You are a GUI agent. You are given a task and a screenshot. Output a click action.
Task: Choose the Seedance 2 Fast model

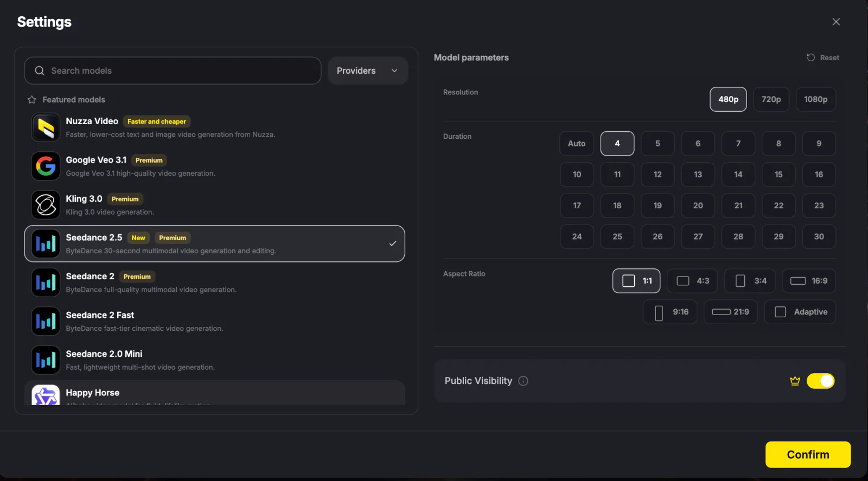pos(215,321)
